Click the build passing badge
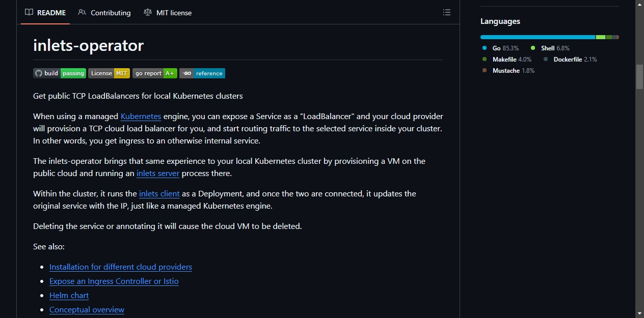 tap(60, 73)
